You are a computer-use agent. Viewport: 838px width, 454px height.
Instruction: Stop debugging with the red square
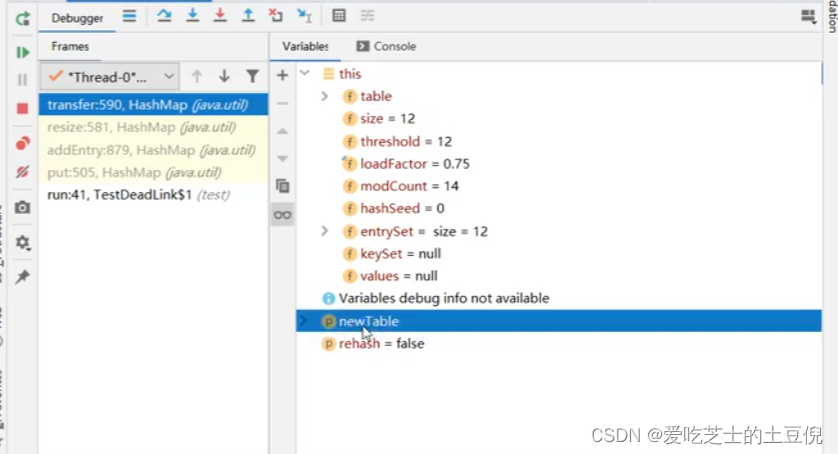(22, 109)
